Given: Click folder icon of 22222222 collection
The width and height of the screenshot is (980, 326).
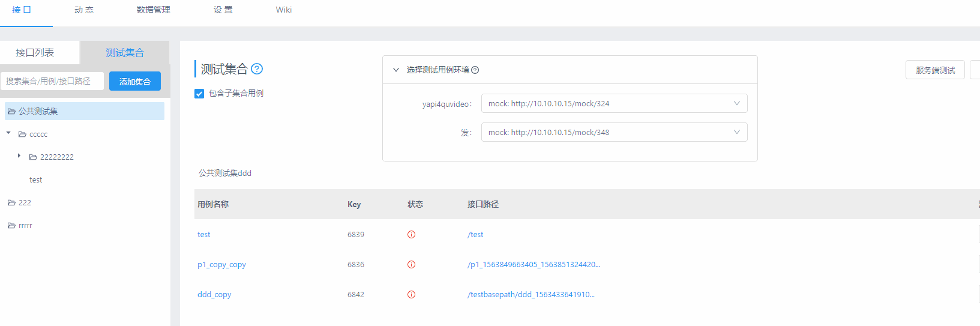Looking at the screenshot, I should [x=33, y=157].
